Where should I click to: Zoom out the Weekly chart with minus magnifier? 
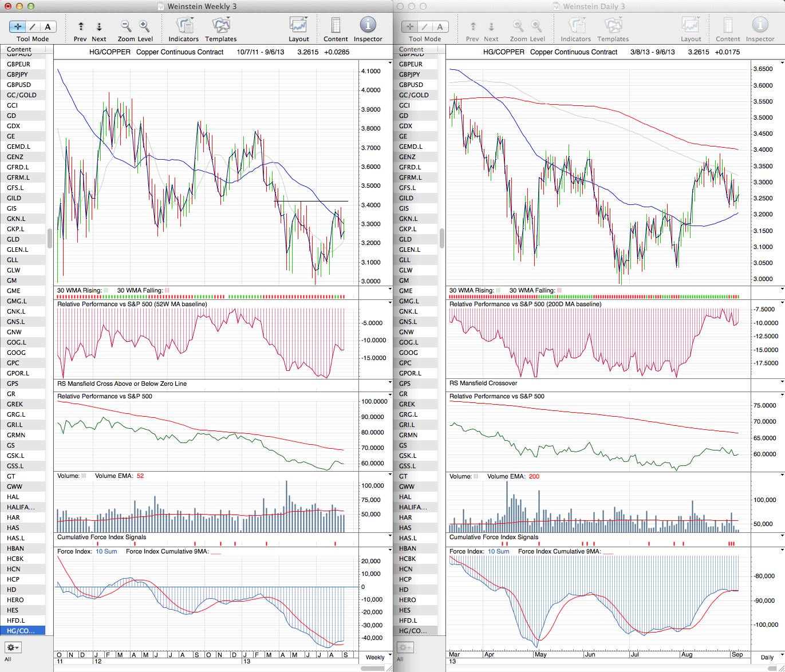125,26
